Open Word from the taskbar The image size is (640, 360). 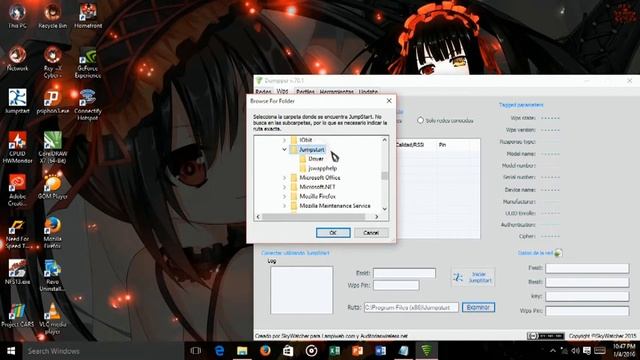tap(380, 351)
